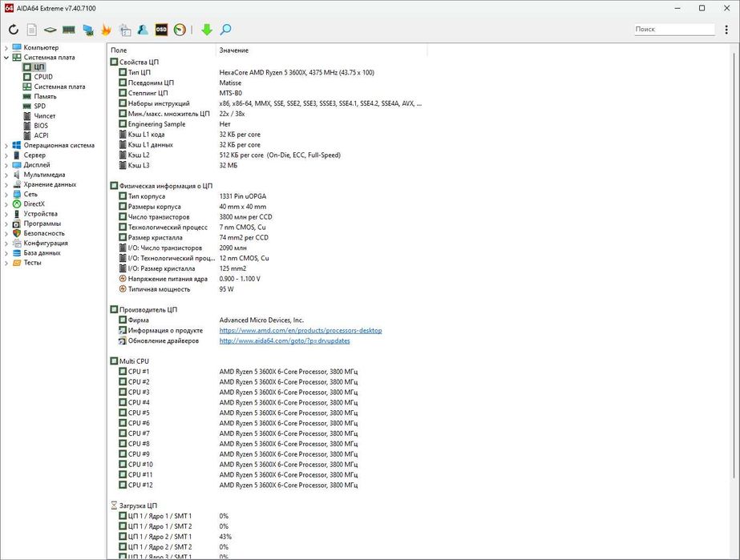The height and width of the screenshot is (560, 740).
Task: Expand the Мультимедиа tree node
Action: tap(6, 175)
